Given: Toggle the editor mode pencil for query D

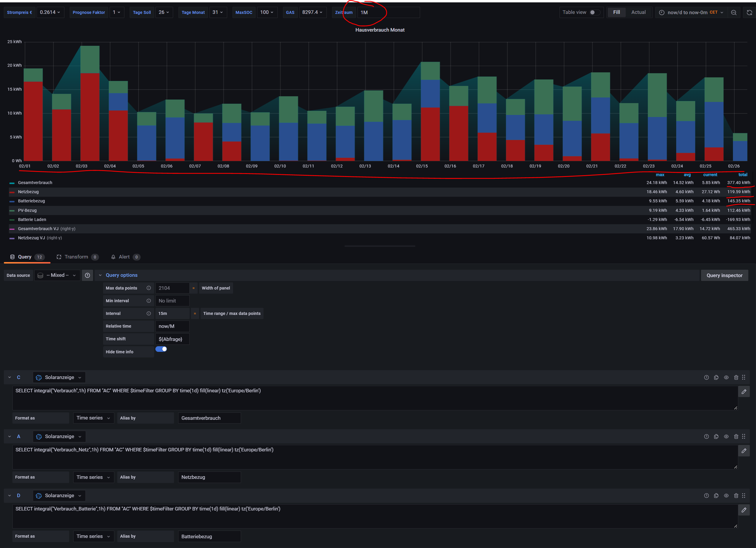Looking at the screenshot, I should coord(744,510).
